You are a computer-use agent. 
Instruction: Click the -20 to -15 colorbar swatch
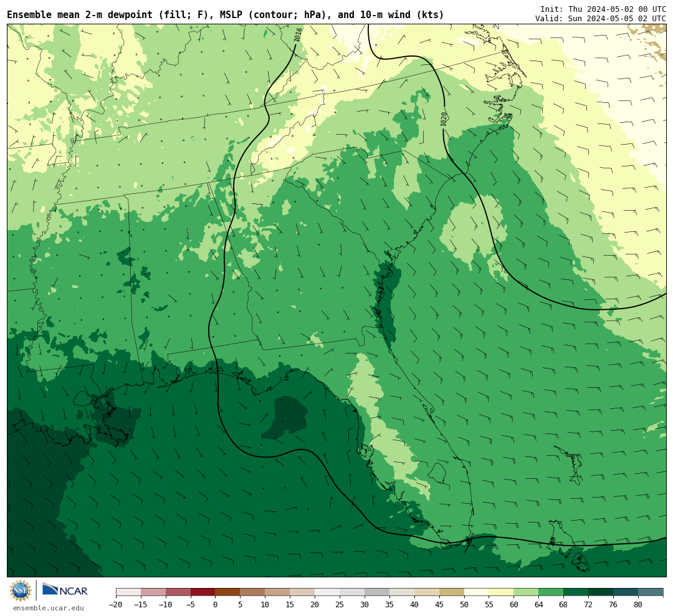pyautogui.click(x=128, y=592)
